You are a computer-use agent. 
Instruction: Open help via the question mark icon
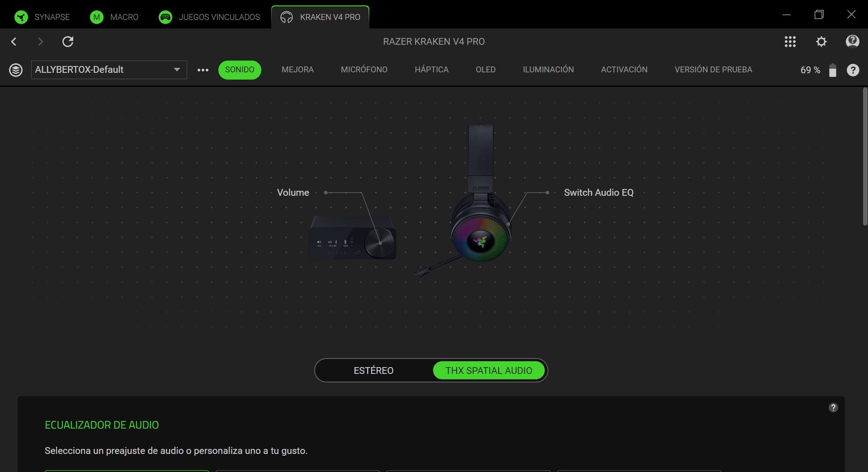pos(853,70)
